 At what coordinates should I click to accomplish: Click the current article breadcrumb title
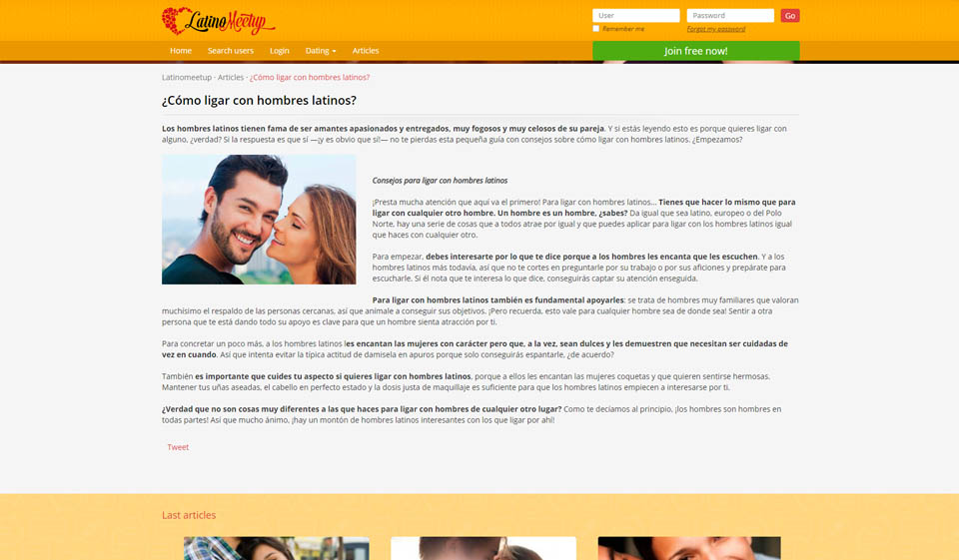pyautogui.click(x=310, y=77)
